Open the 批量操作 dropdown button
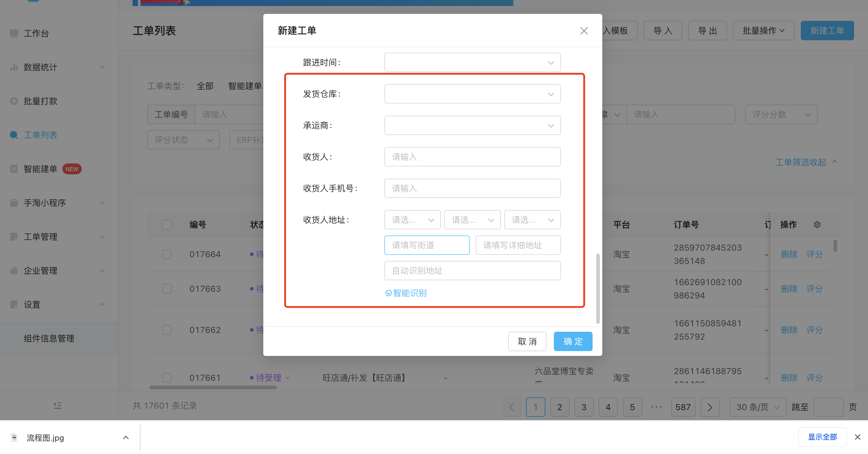The width and height of the screenshot is (868, 454). 764,31
